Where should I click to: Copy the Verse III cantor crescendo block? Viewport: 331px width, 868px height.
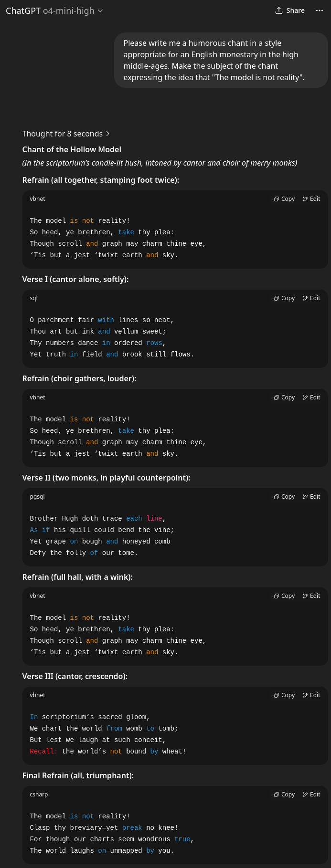click(x=284, y=695)
